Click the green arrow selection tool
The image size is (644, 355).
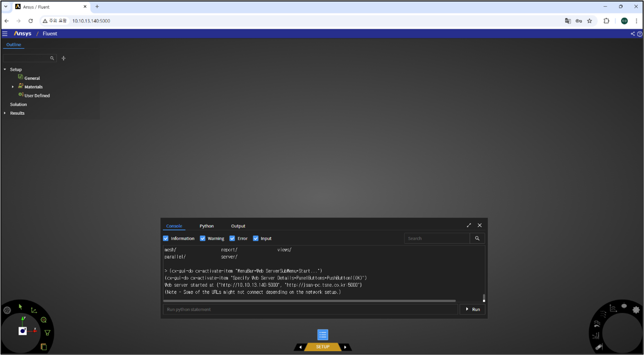click(21, 306)
